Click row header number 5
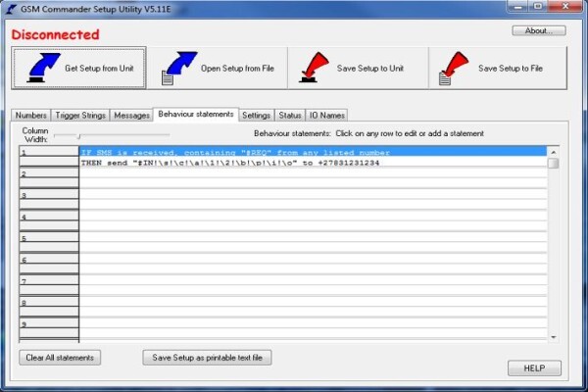This screenshot has height=392, width=588. (x=49, y=238)
